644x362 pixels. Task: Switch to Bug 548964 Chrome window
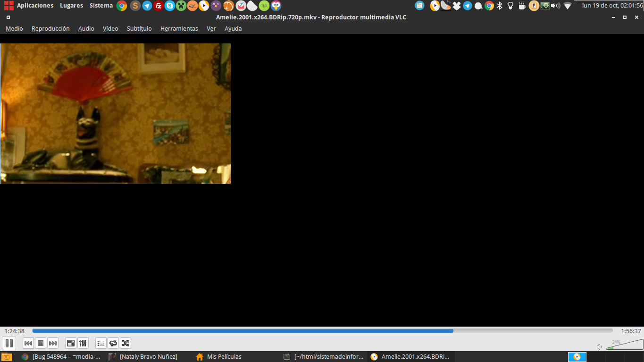(x=61, y=357)
